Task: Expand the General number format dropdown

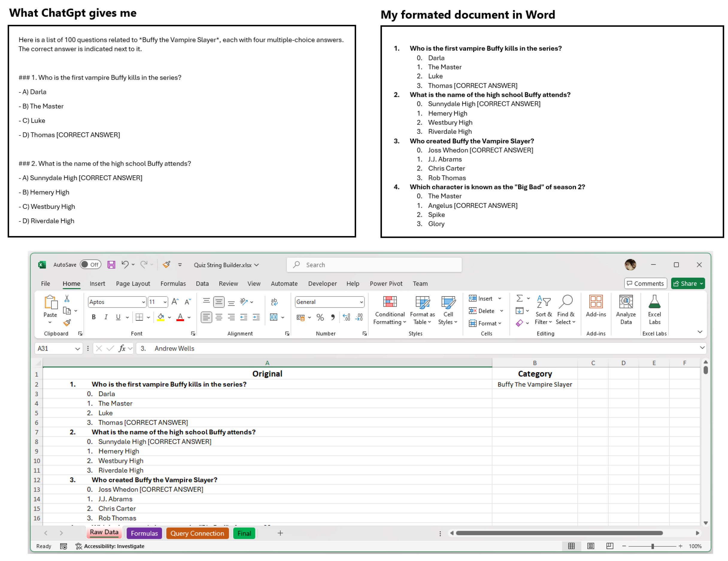Action: pyautogui.click(x=361, y=302)
